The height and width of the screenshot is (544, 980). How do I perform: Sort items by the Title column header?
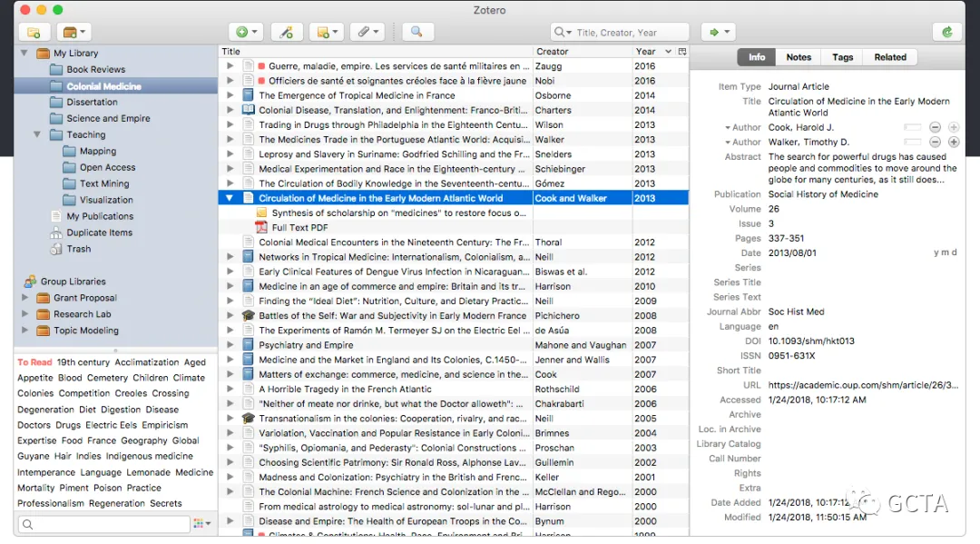(375, 51)
